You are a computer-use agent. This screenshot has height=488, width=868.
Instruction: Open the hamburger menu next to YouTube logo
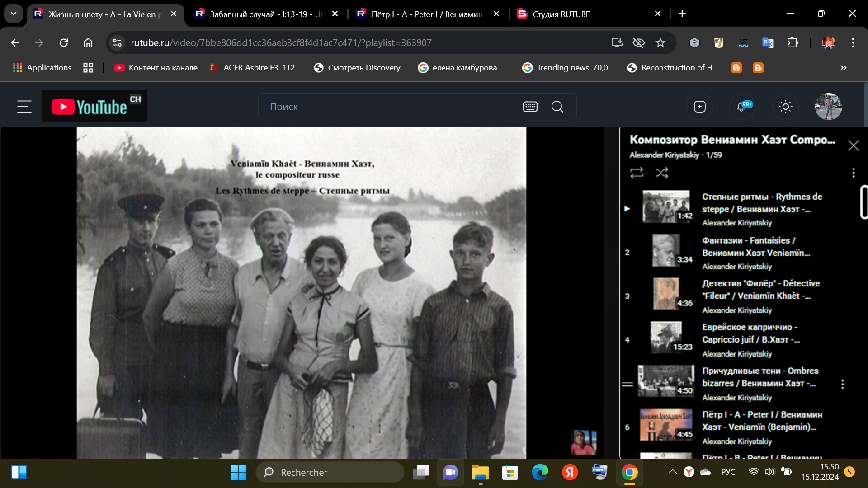click(24, 107)
